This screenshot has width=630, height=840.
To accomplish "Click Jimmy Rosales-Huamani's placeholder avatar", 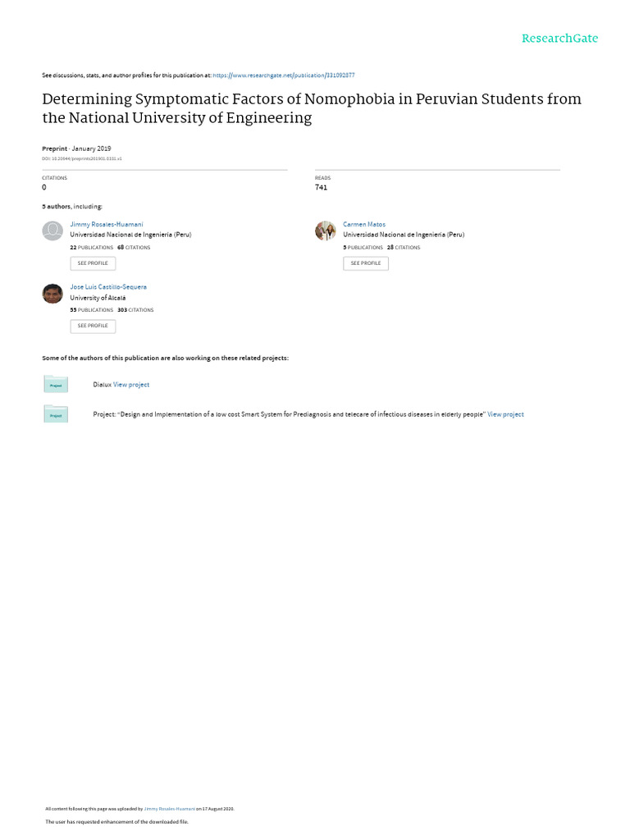I will (x=52, y=231).
